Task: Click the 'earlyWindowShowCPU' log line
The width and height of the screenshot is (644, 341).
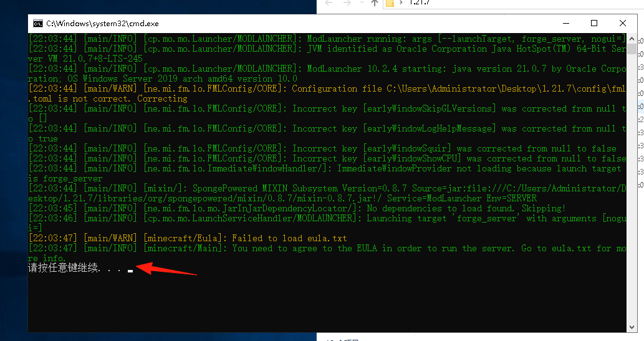Action: (x=327, y=158)
